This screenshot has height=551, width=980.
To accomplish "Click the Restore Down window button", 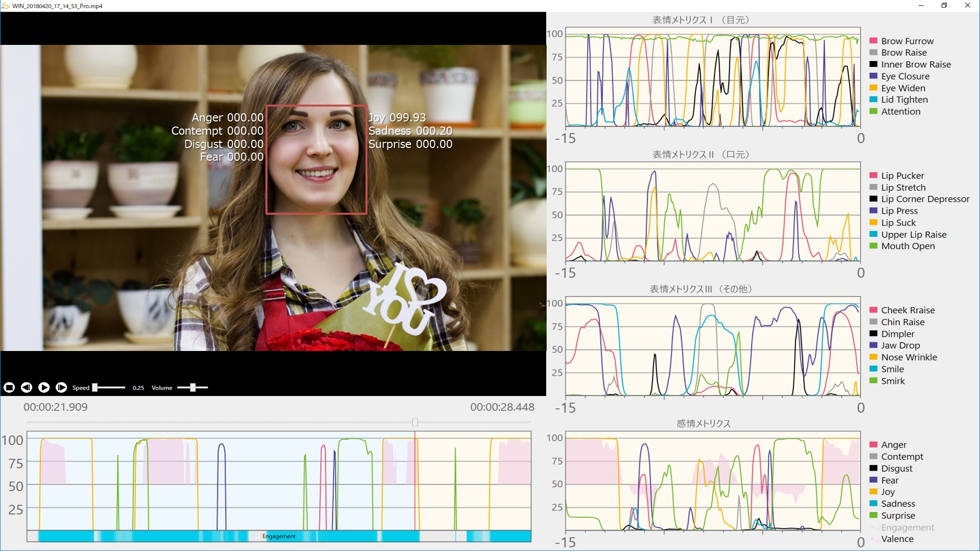I will 945,6.
